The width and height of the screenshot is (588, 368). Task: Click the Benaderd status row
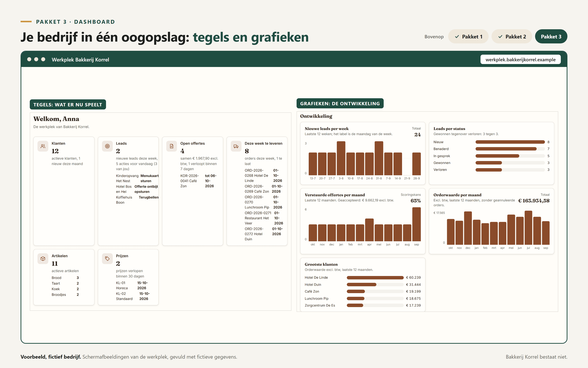coord(491,149)
